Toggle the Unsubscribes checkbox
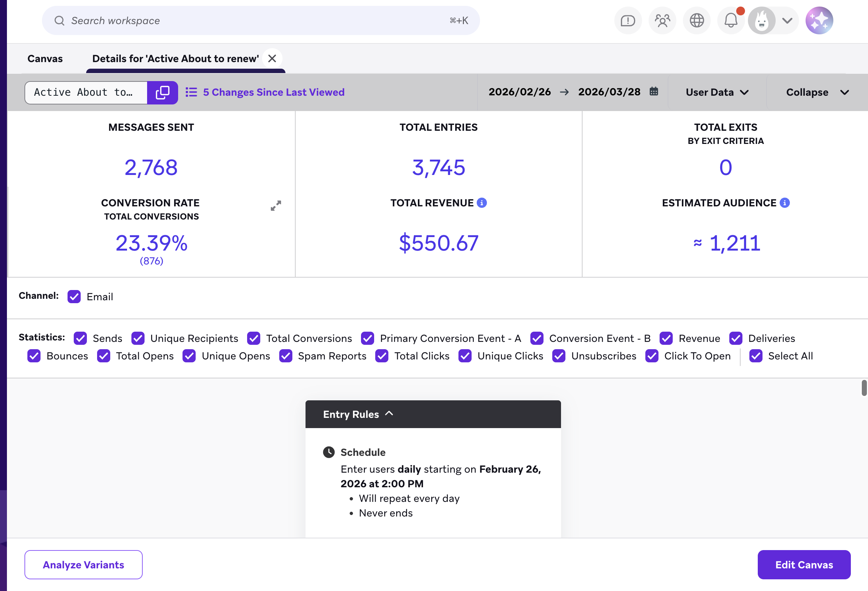Screen dimensions: 868x591 pos(559,356)
